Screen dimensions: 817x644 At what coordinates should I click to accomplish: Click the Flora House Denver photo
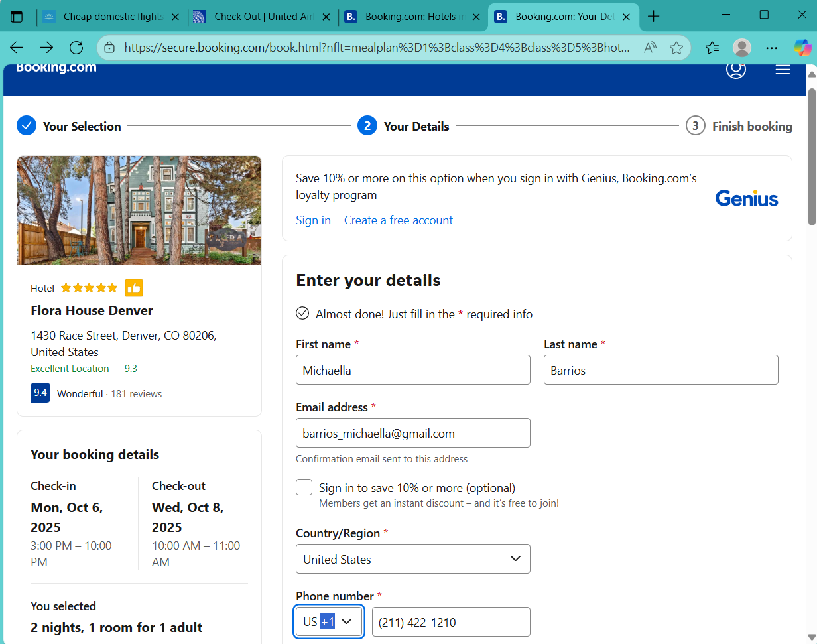point(139,210)
